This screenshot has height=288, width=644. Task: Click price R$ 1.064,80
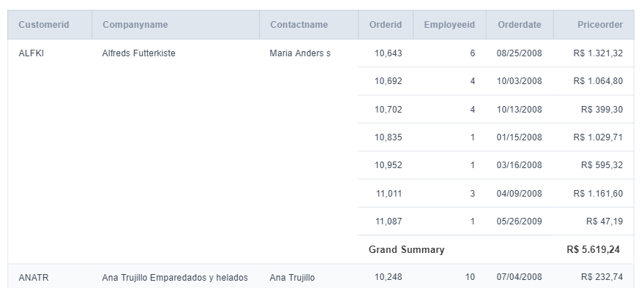pos(598,81)
